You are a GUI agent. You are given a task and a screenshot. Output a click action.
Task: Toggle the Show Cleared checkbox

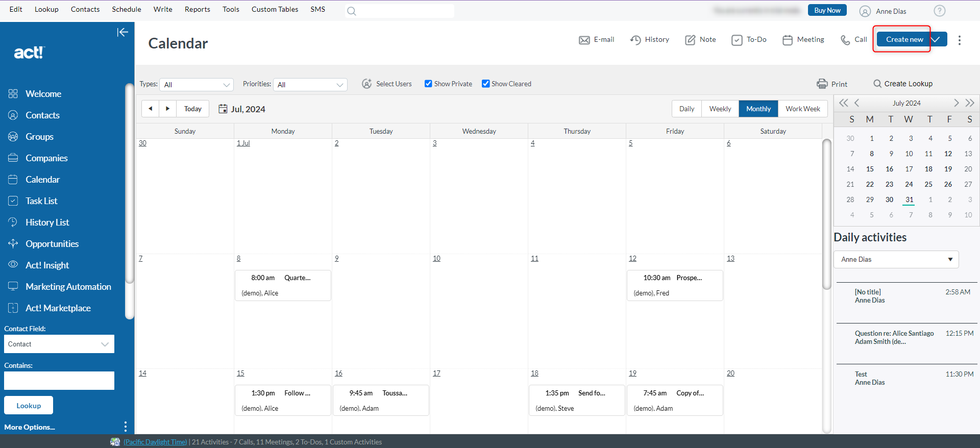tap(485, 84)
